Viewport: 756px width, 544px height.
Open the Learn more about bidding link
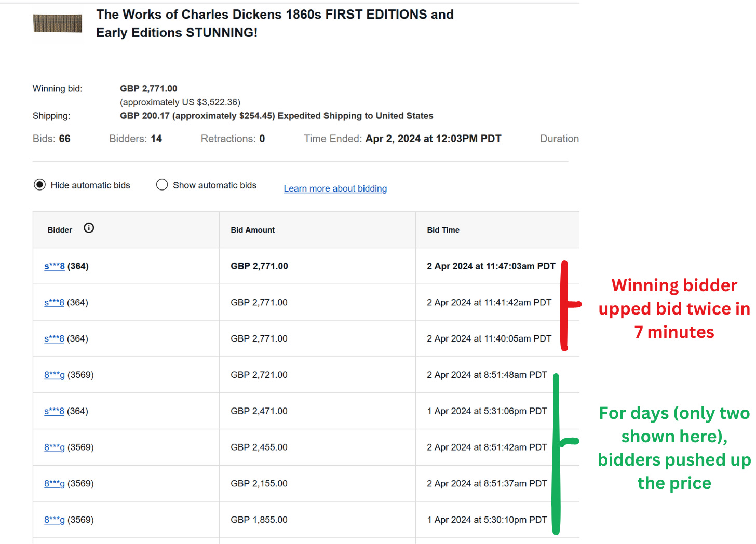(x=335, y=188)
